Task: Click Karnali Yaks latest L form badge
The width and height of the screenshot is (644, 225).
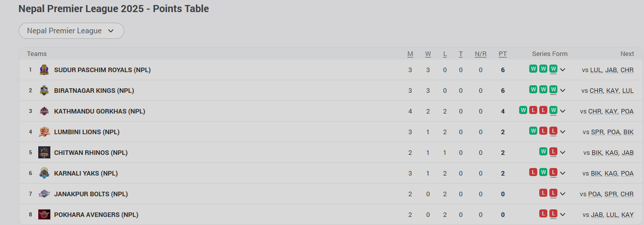Action: (553, 173)
